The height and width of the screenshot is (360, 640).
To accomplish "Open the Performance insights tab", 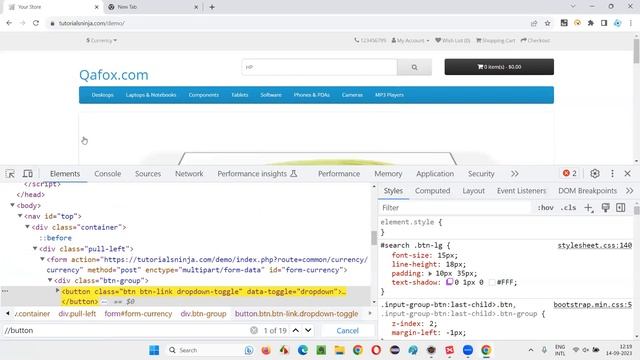I will (x=257, y=173).
